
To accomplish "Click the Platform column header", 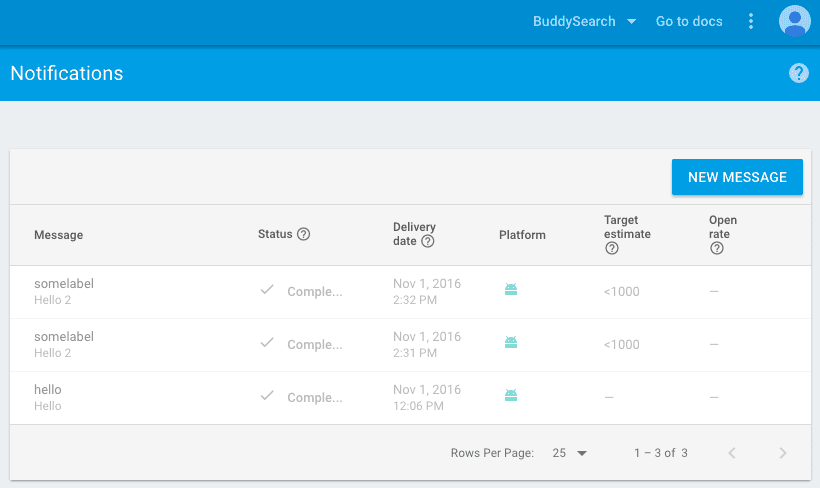I will click(522, 235).
